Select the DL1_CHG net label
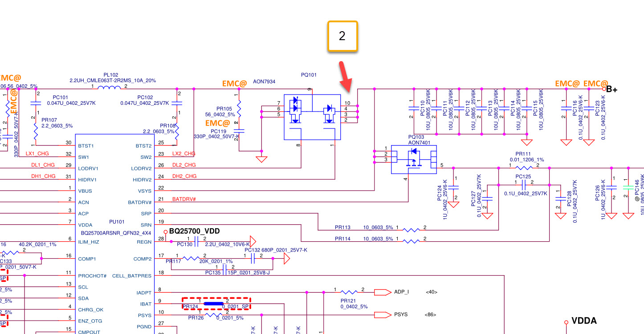The image size is (644, 334). tap(43, 165)
